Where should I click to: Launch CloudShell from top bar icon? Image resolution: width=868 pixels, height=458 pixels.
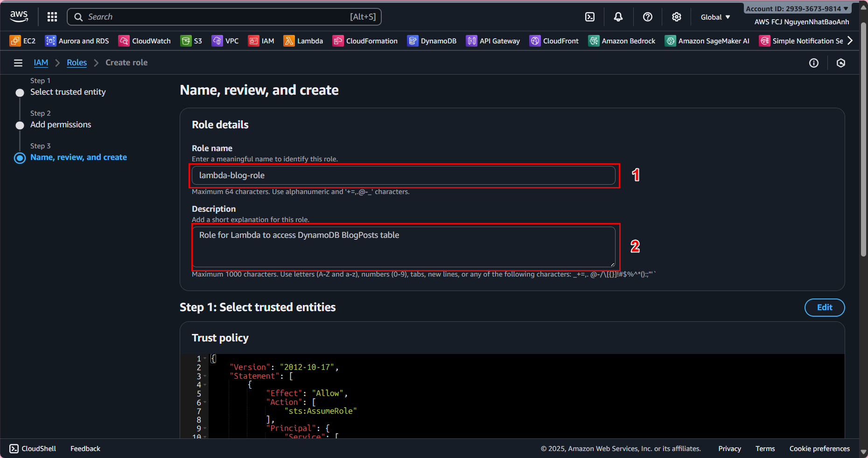click(x=590, y=17)
